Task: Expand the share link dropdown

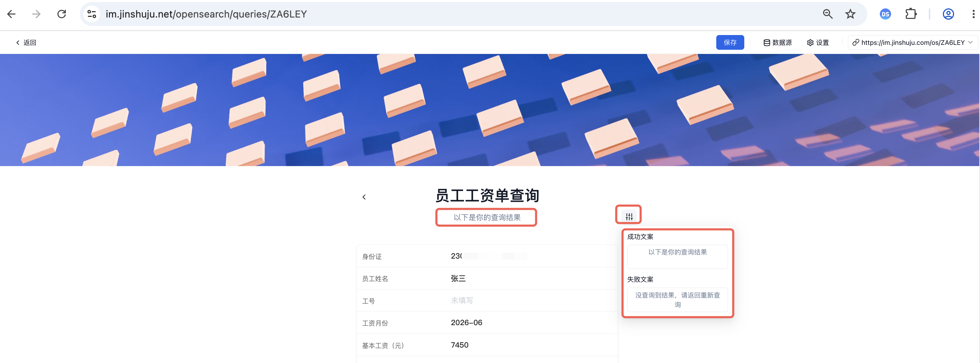Action: (971, 42)
